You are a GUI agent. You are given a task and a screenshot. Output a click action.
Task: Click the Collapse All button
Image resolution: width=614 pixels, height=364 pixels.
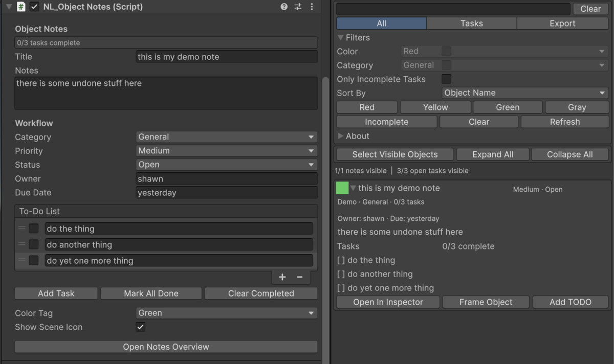(x=570, y=154)
